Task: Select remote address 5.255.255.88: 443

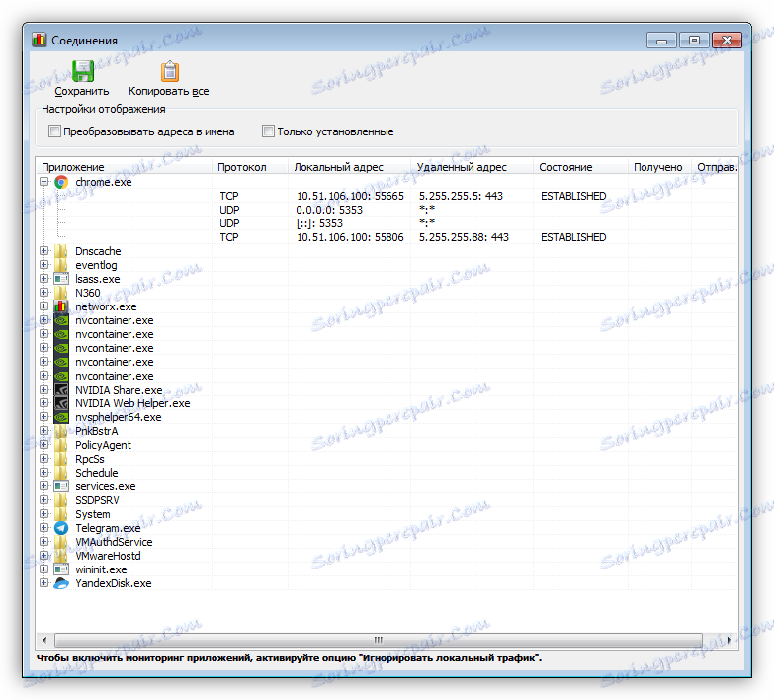Action: pos(464,237)
